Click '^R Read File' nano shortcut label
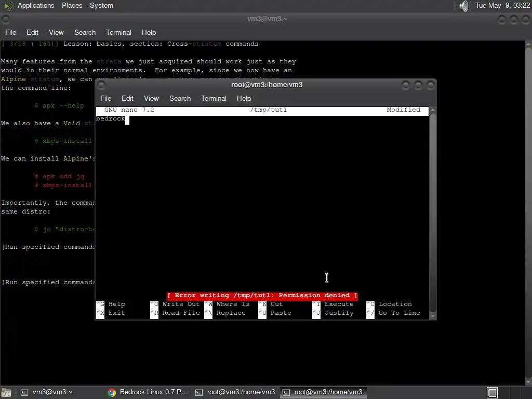532x399 pixels. pyautogui.click(x=175, y=313)
